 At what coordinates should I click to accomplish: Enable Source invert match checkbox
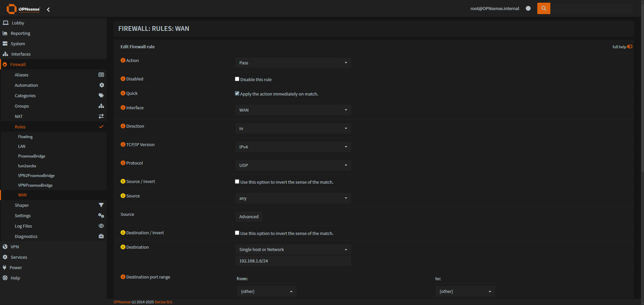click(x=237, y=182)
